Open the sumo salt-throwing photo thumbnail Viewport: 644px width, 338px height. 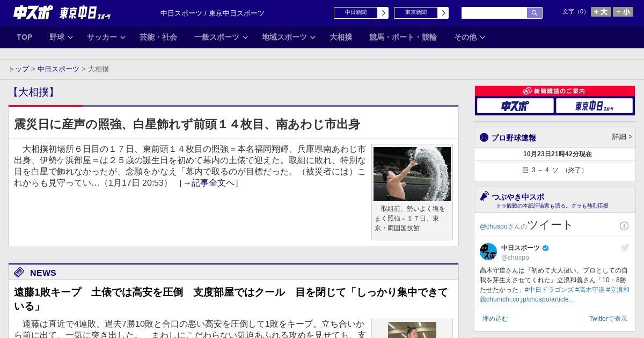coord(412,174)
